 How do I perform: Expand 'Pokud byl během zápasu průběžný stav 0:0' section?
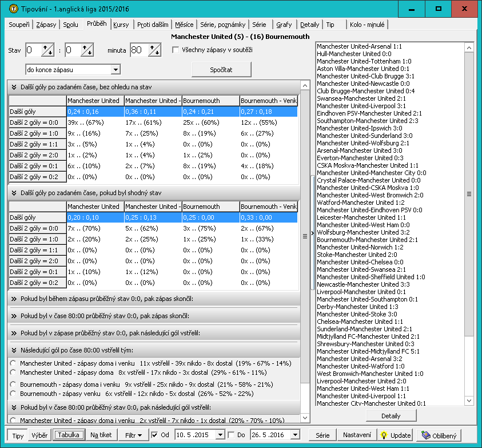14,299
